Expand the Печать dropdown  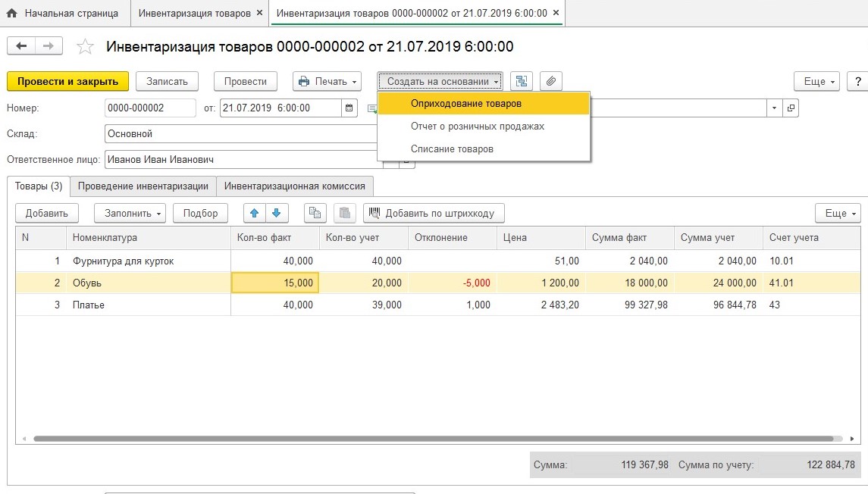pos(327,81)
